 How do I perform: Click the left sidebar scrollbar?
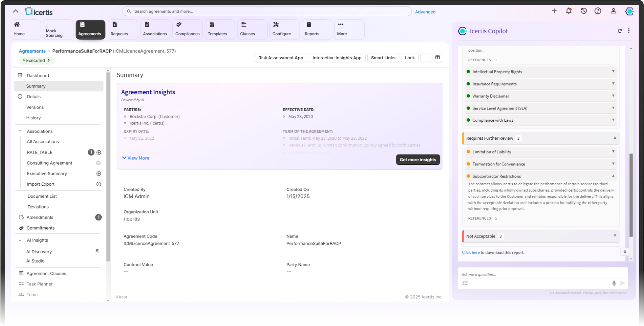coord(108,167)
